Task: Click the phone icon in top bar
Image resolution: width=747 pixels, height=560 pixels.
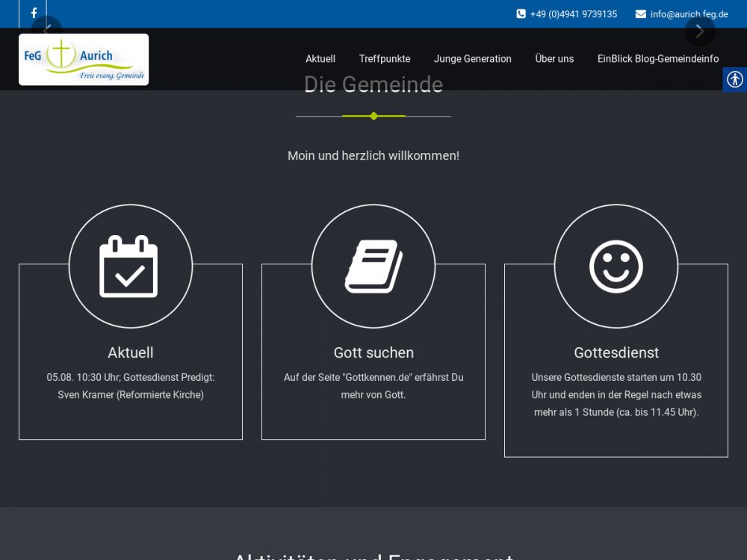Action: (521, 14)
